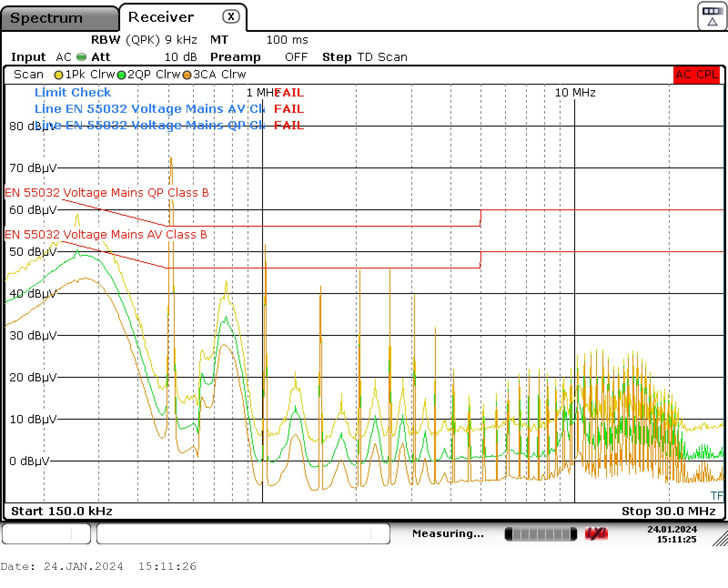
Task: Select the orange 3CA Clrw trace indicator
Action: point(187,75)
